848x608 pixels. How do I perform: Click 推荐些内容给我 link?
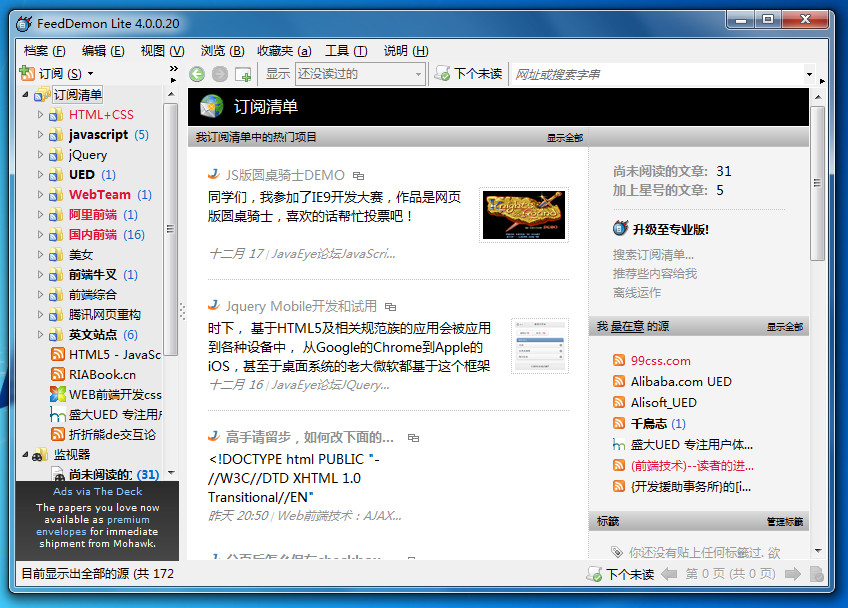click(x=654, y=273)
